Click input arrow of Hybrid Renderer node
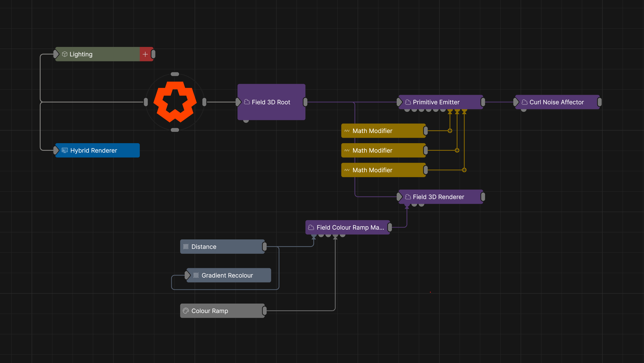Image resolution: width=644 pixels, height=363 pixels. tap(56, 150)
